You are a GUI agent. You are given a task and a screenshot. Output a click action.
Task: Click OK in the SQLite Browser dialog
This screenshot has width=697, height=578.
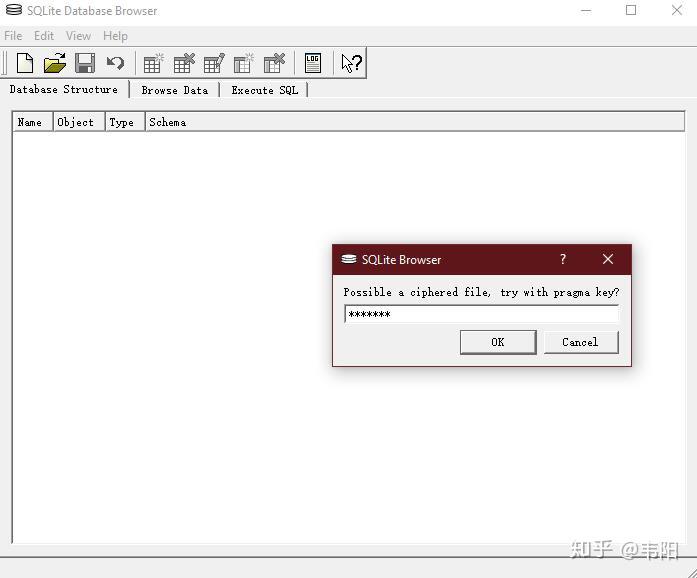tap(498, 342)
